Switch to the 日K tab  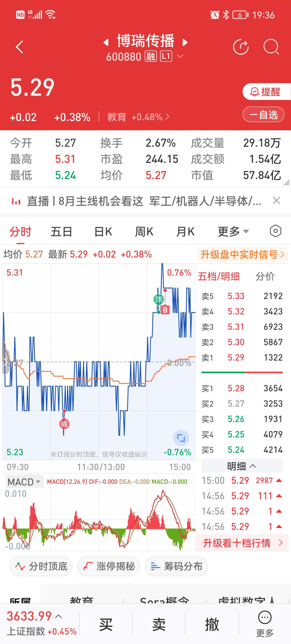click(103, 232)
